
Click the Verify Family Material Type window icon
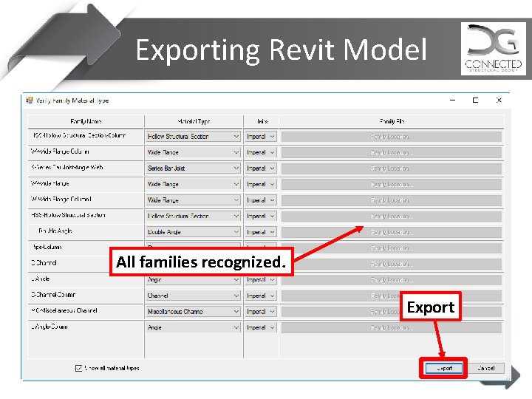[x=30, y=100]
